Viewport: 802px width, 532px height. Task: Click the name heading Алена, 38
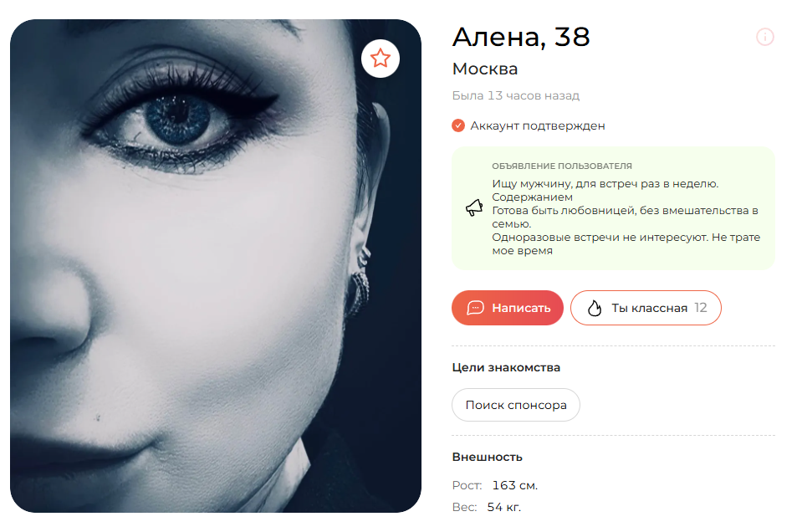point(521,37)
